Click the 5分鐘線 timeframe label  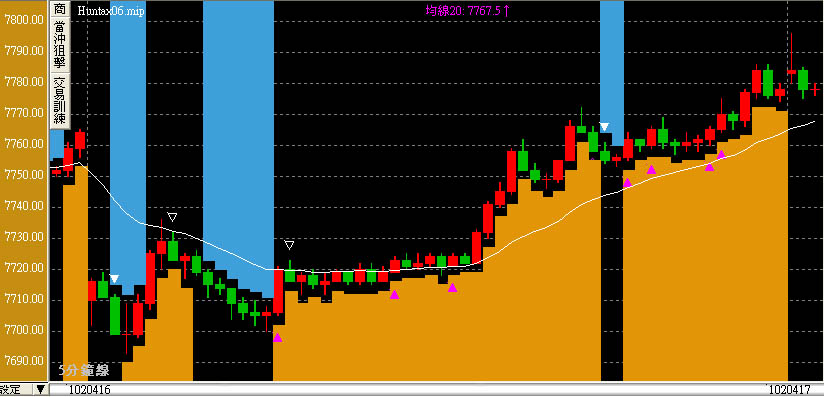point(84,371)
